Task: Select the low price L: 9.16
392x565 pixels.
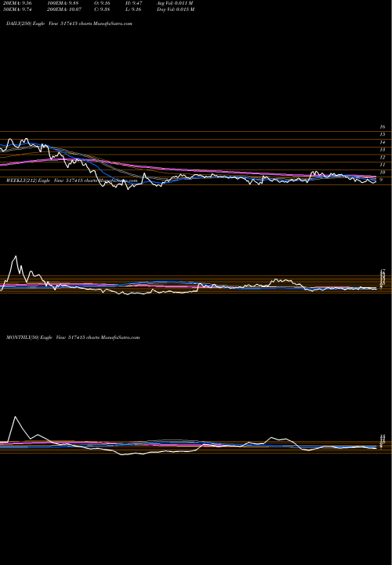Action: click(133, 9)
